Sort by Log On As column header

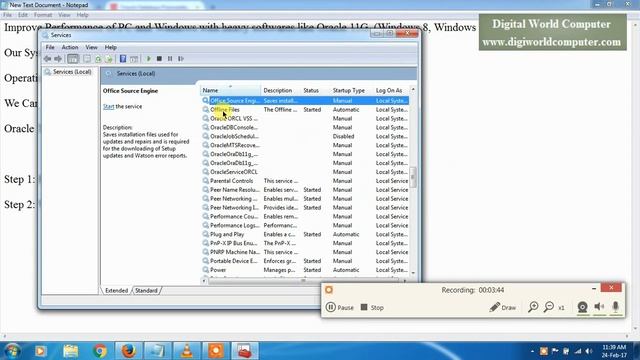pyautogui.click(x=391, y=90)
